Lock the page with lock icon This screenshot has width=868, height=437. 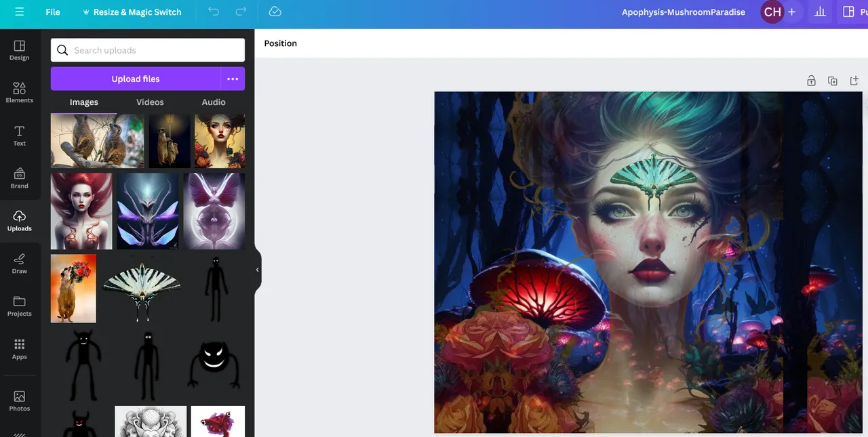tap(811, 81)
